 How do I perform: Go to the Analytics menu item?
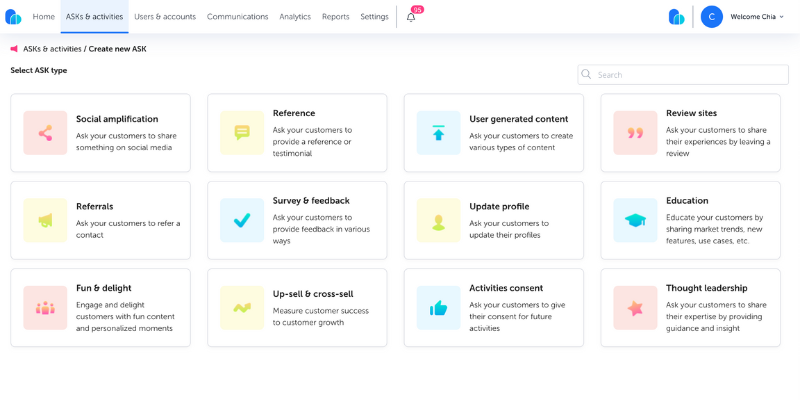(x=295, y=17)
